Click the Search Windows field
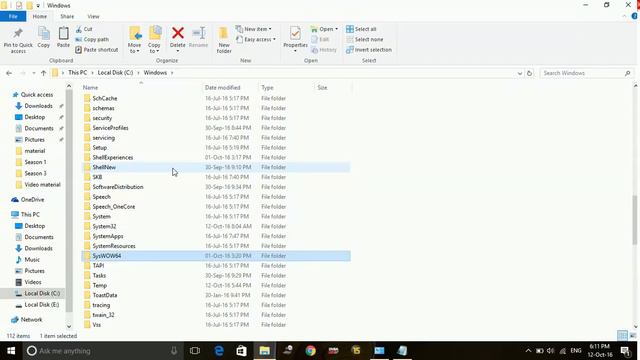640x360 pixels. click(587, 73)
